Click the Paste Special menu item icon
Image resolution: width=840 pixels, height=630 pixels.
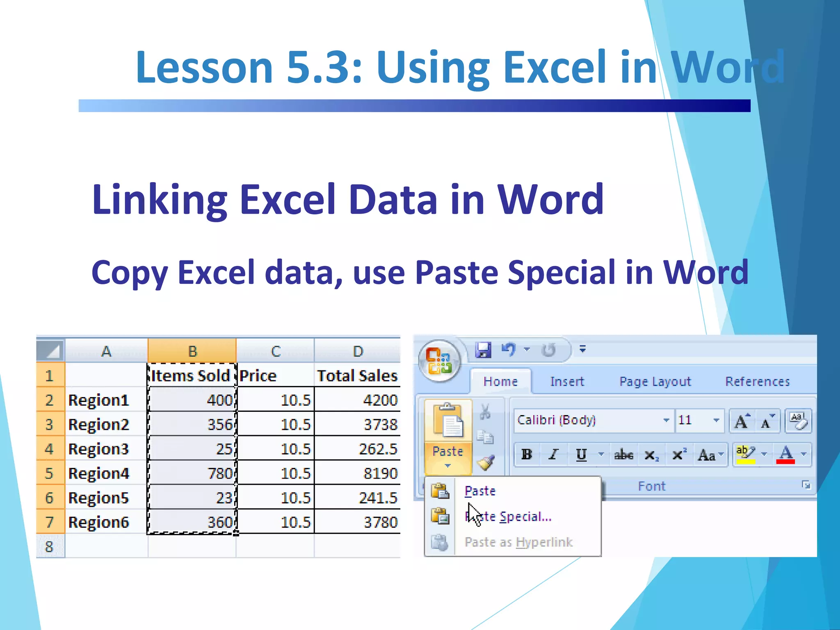pos(440,516)
